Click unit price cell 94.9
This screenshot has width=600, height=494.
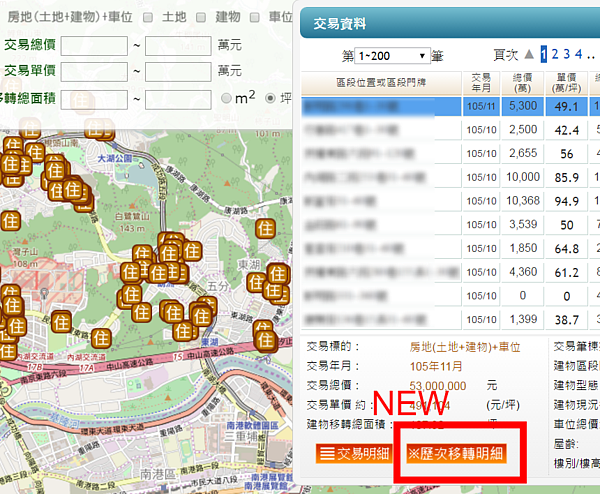pos(566,201)
